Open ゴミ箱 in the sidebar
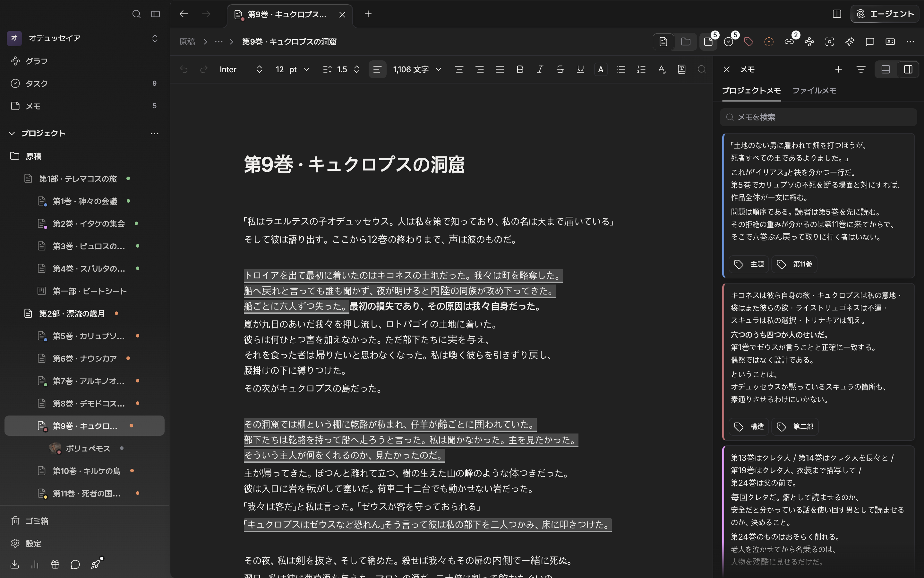 coord(84,521)
